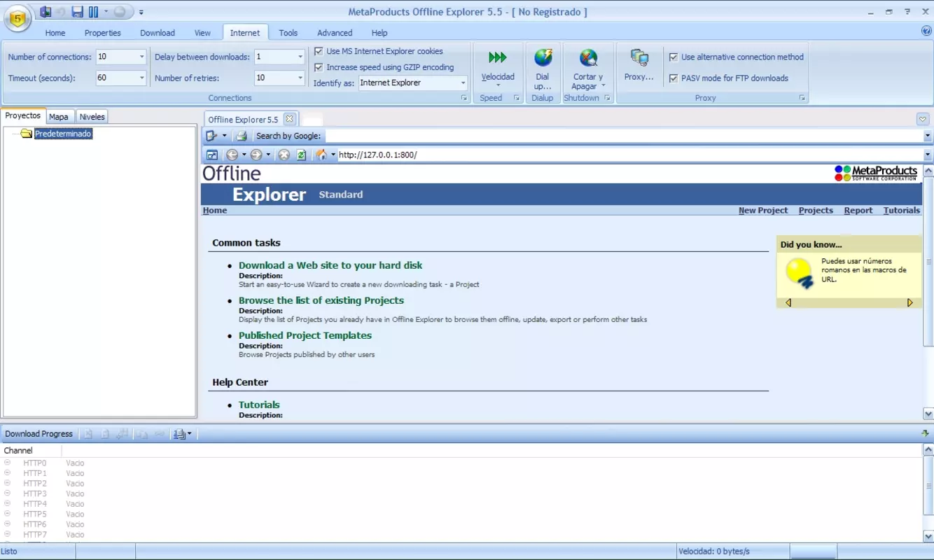Switch to the Niveles panel tab
Viewport: 934px width, 560px height.
[x=92, y=117]
